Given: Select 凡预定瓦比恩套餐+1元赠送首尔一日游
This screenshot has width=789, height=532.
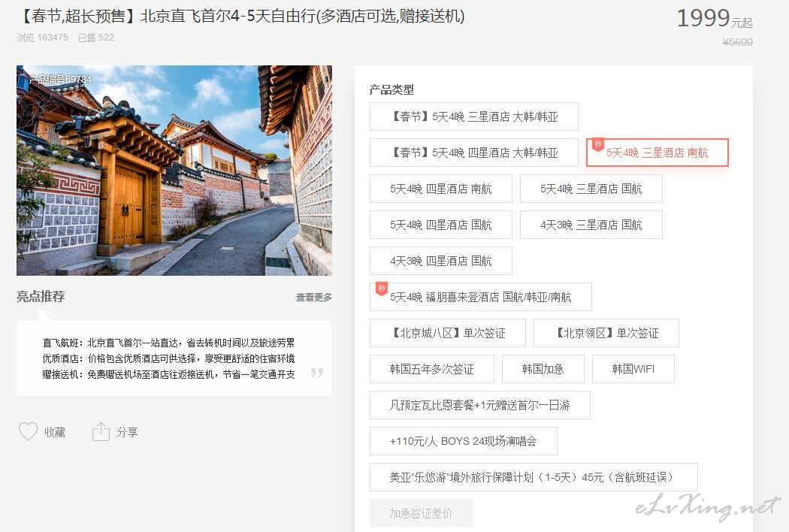Looking at the screenshot, I should [480, 405].
